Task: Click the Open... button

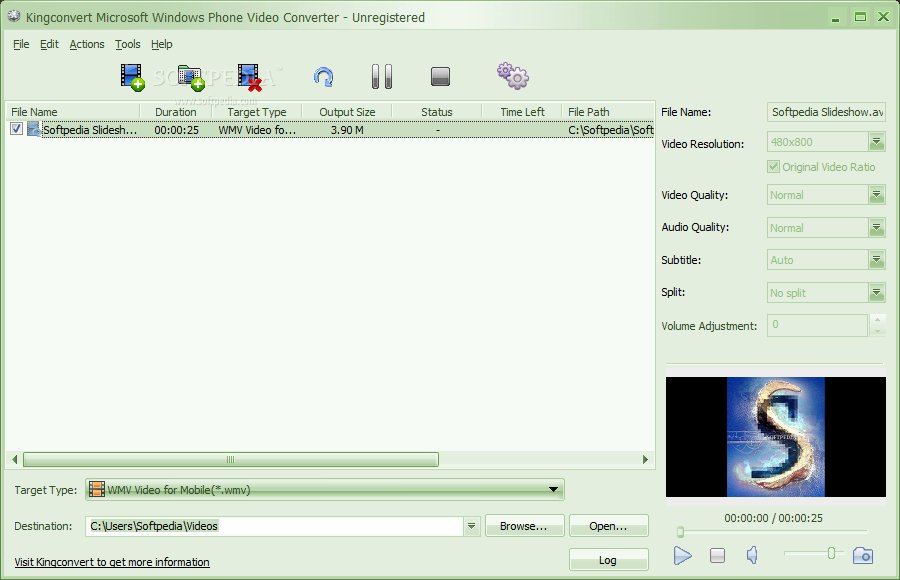Action: (608, 526)
